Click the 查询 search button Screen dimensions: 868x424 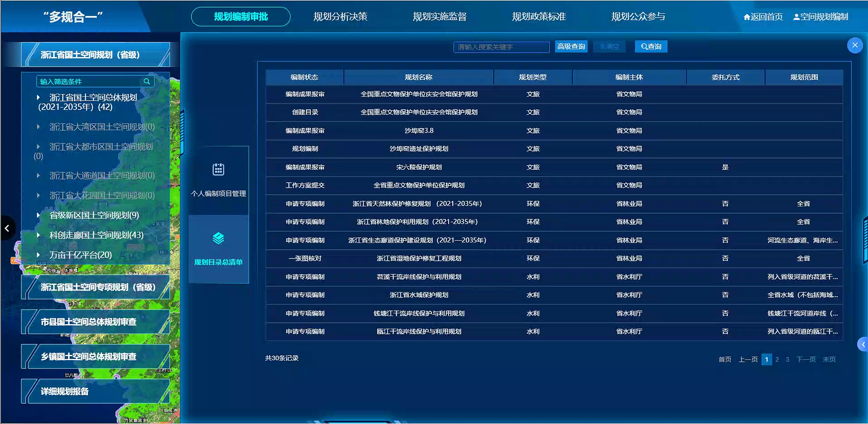click(x=651, y=47)
